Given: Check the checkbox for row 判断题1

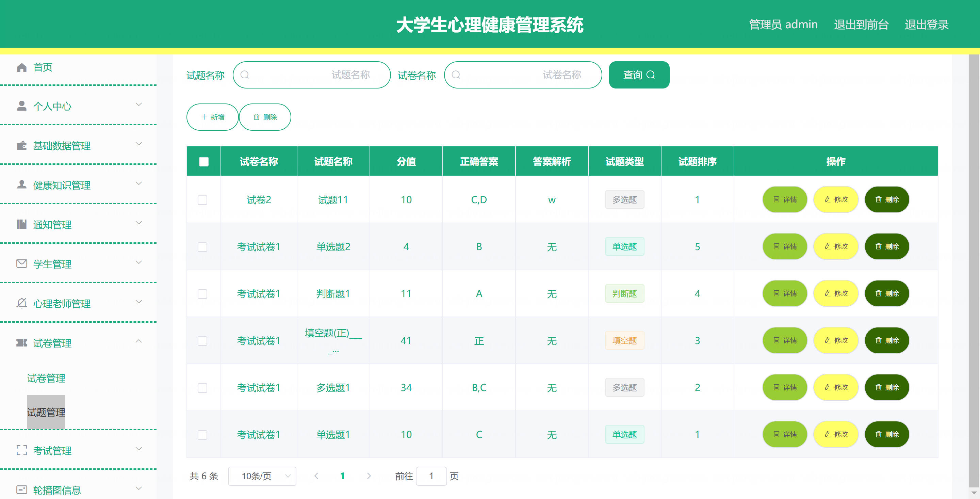Looking at the screenshot, I should pos(202,294).
